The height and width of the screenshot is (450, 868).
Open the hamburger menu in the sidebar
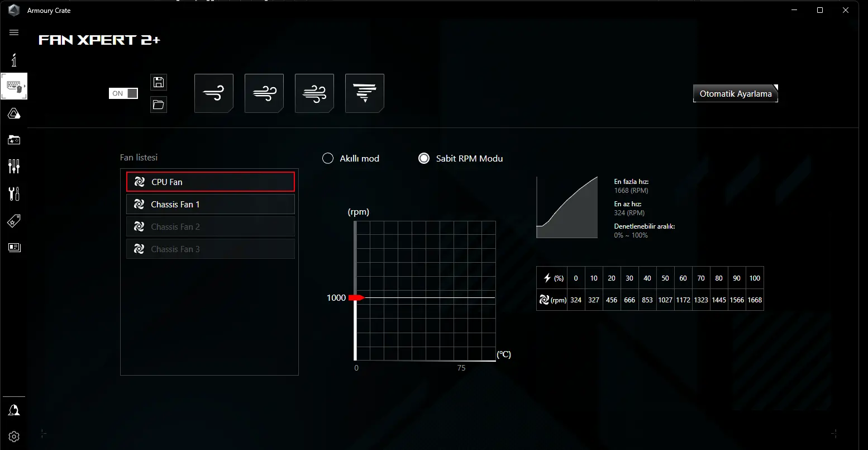(14, 32)
